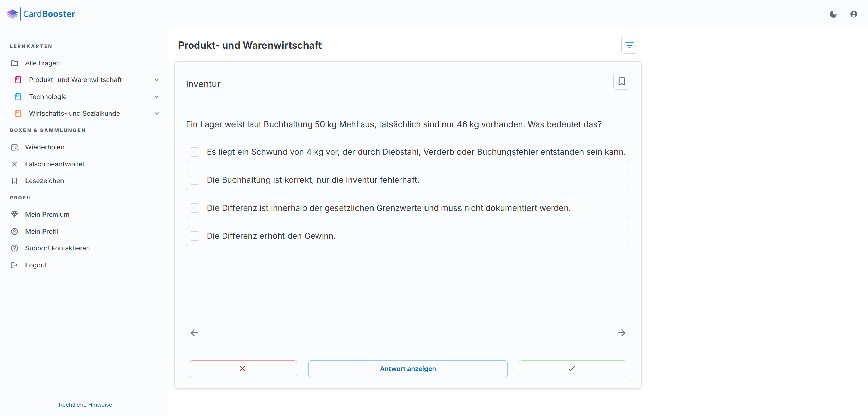Open the filter icon above the card

[629, 45]
